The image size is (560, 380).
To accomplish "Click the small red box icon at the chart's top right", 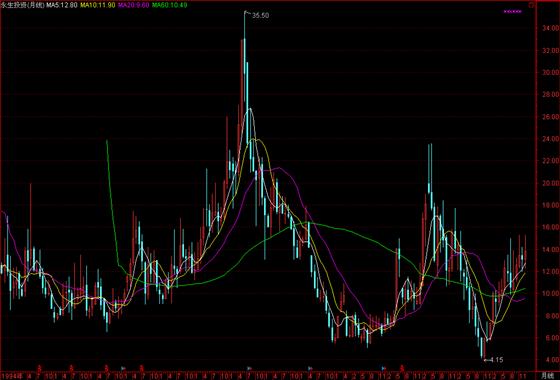I will [531, 5].
